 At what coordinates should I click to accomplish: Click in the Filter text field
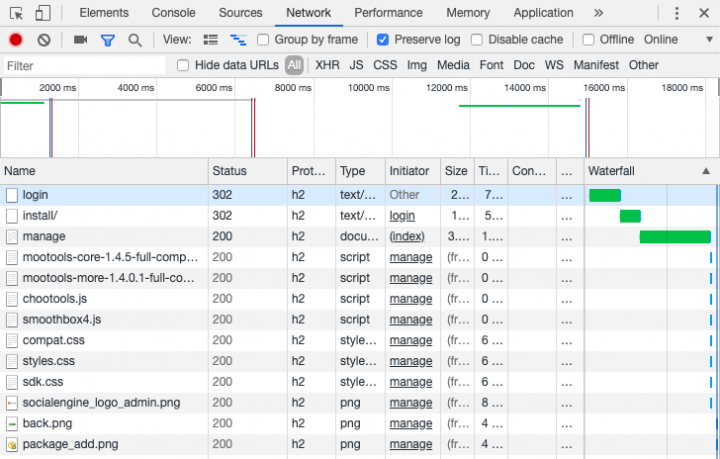(84, 66)
